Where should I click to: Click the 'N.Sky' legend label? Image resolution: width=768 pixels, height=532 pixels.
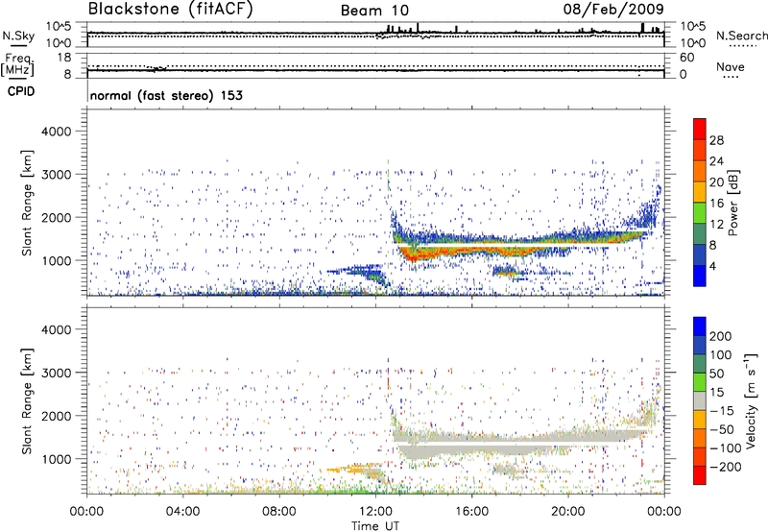pyautogui.click(x=18, y=36)
